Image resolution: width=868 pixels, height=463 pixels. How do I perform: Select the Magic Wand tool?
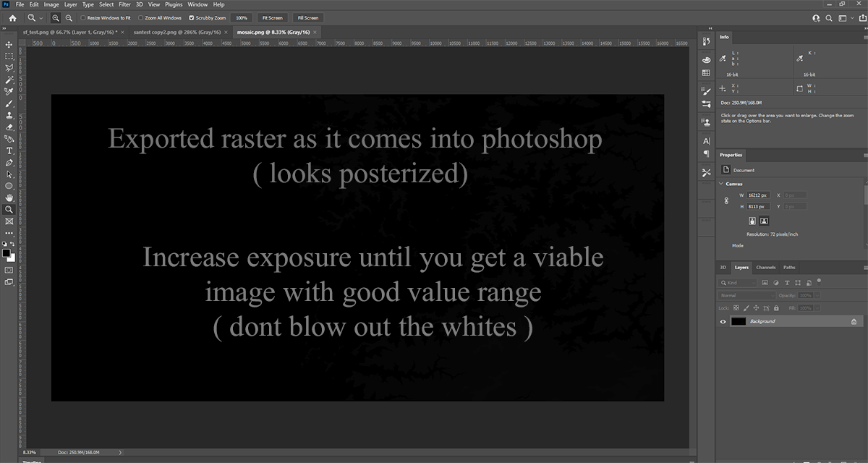9,80
